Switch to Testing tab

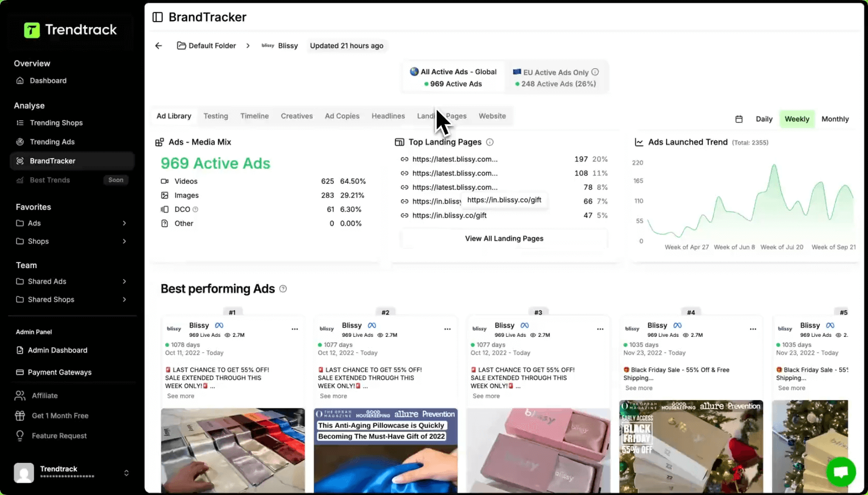click(215, 116)
